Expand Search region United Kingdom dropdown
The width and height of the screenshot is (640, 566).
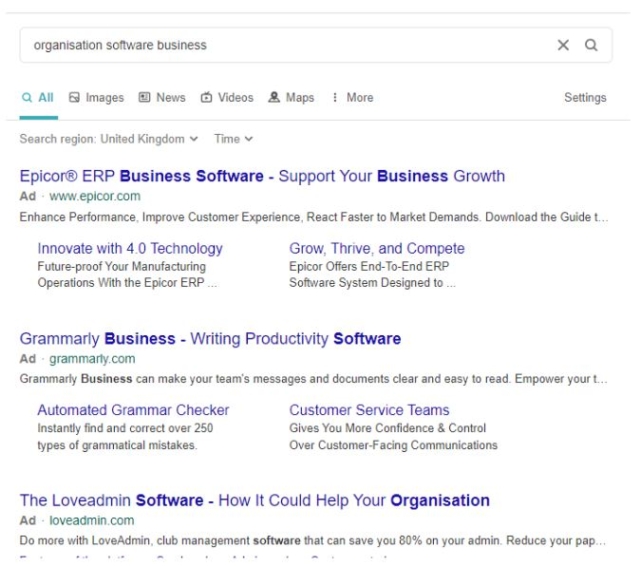tap(109, 139)
